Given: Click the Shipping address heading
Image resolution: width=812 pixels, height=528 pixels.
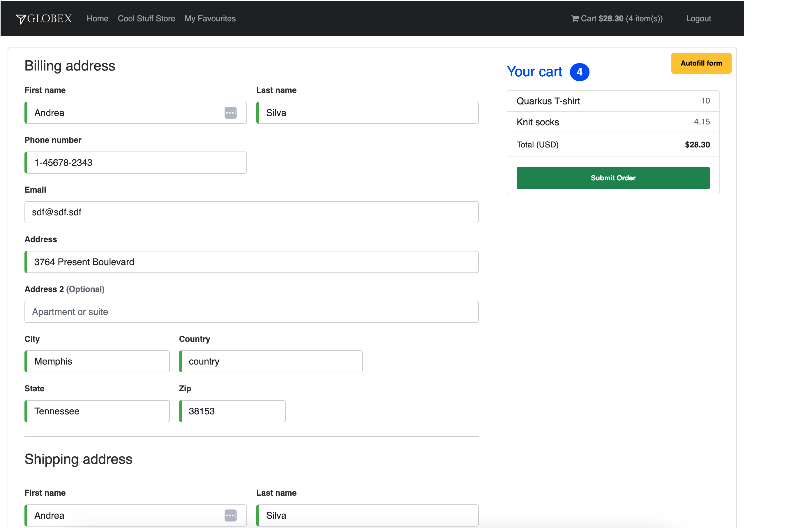Looking at the screenshot, I should pos(78,460).
